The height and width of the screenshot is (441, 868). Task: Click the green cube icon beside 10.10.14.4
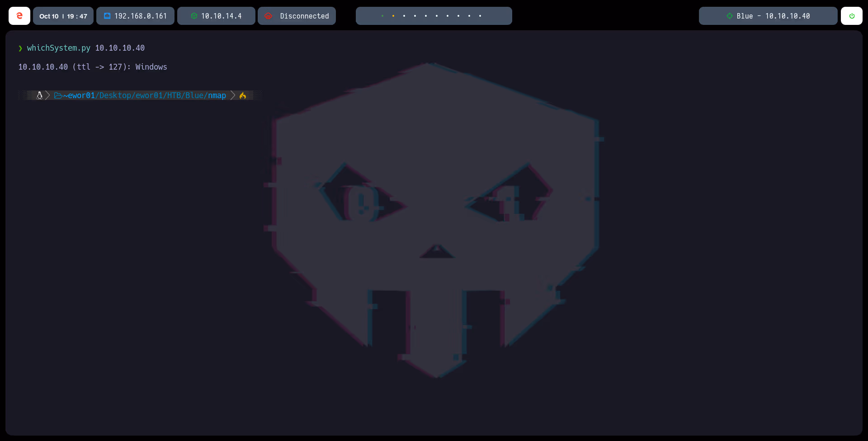click(194, 16)
